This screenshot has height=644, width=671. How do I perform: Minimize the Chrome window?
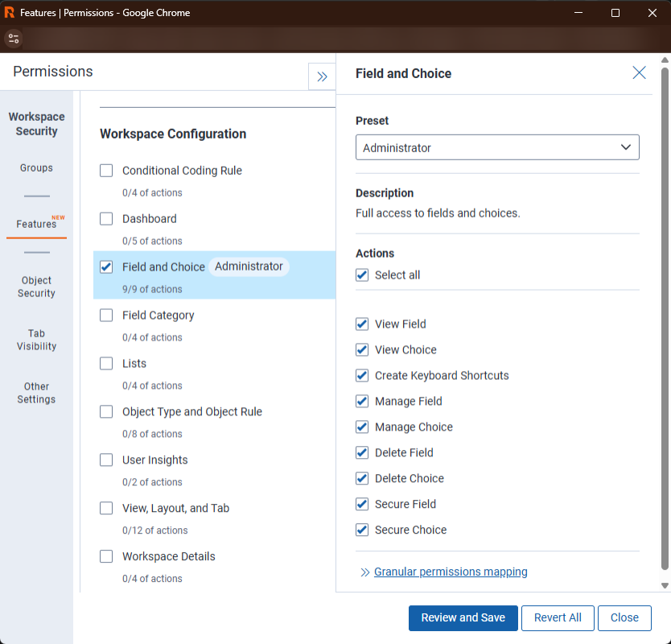coord(578,13)
